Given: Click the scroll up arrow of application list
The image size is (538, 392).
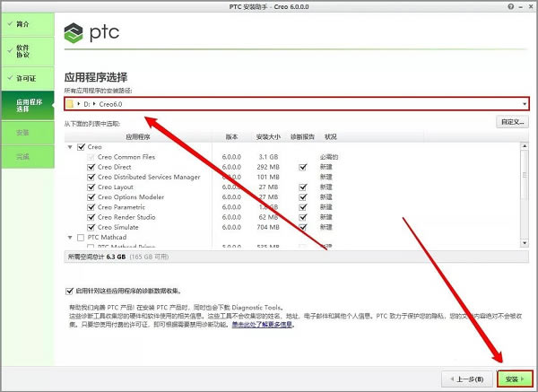Looking at the screenshot, I should 525,145.
